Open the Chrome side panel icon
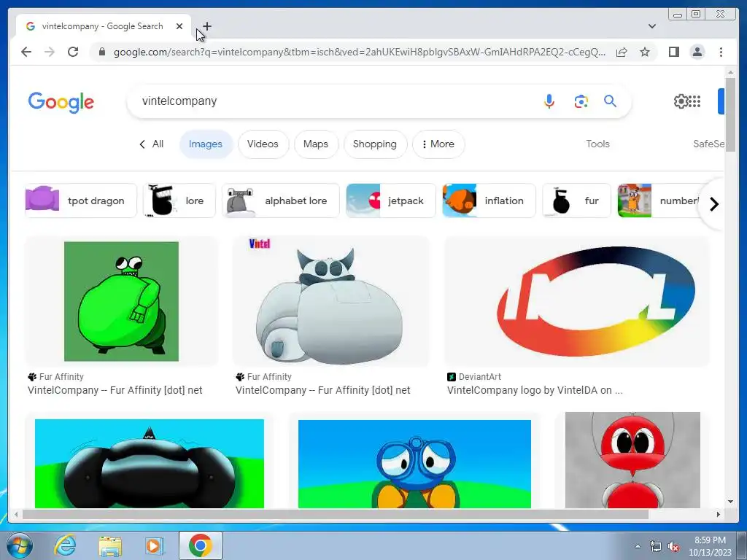This screenshot has width=747, height=560. [x=673, y=52]
